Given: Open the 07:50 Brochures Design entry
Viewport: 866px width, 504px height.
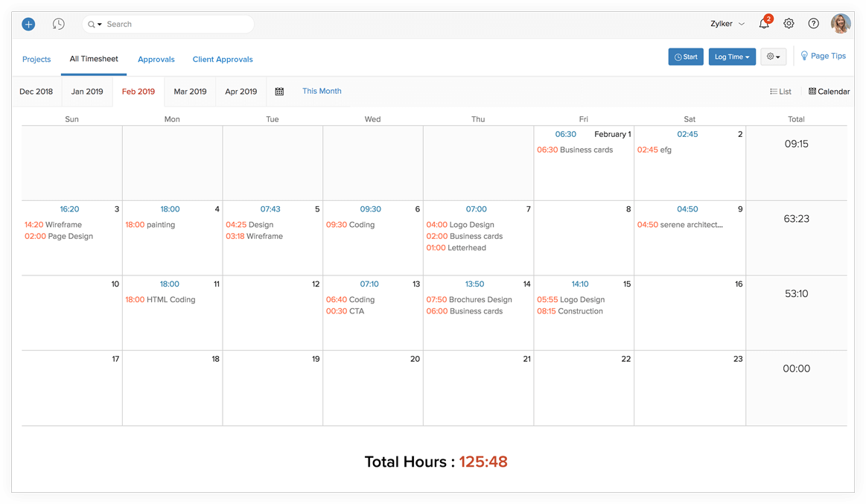Looking at the screenshot, I should [469, 300].
